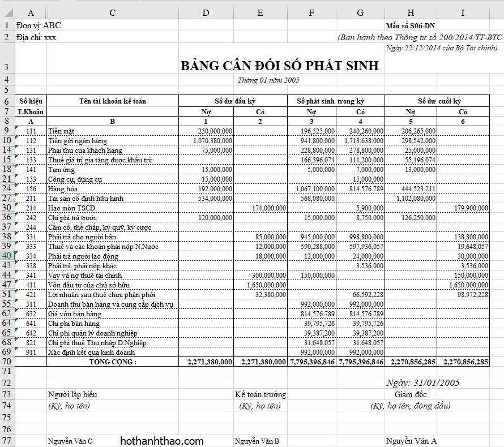Select the row 3 header
This screenshot has width=504, height=447.
tap(7, 58)
